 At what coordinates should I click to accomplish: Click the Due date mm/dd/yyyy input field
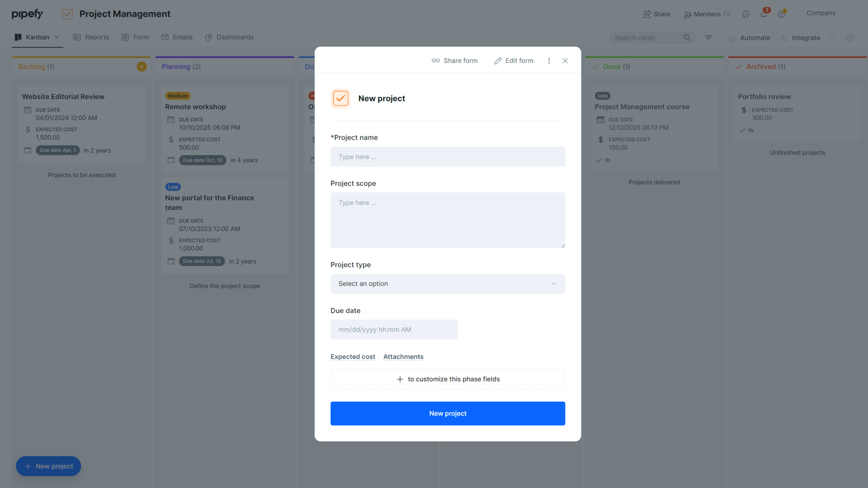point(394,329)
